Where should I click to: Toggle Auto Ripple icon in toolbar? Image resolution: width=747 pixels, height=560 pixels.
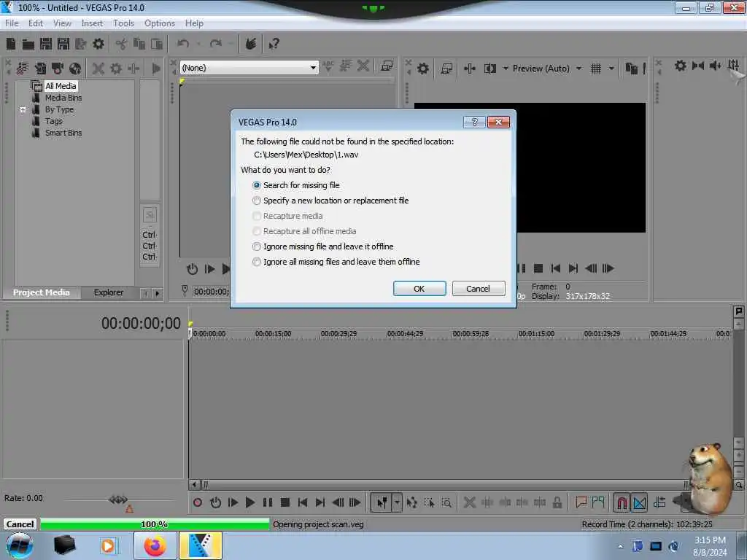659,502
